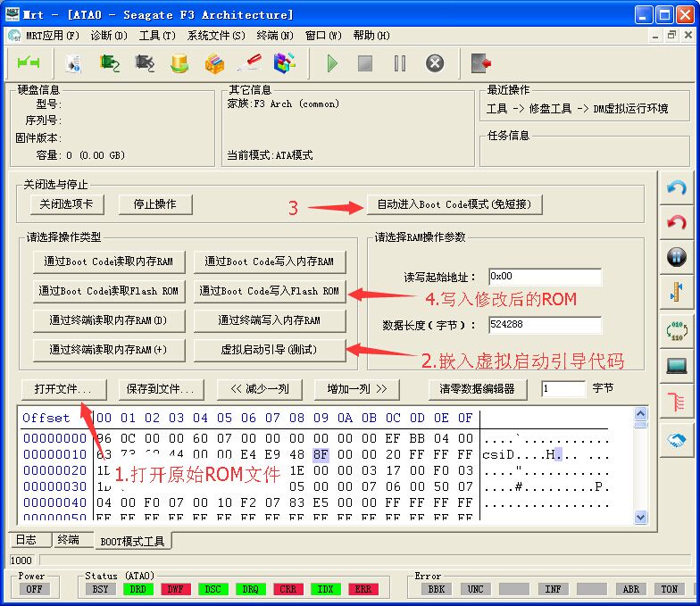Switch to the 终端 tab
Image resolution: width=700 pixels, height=606 pixels.
[x=69, y=540]
